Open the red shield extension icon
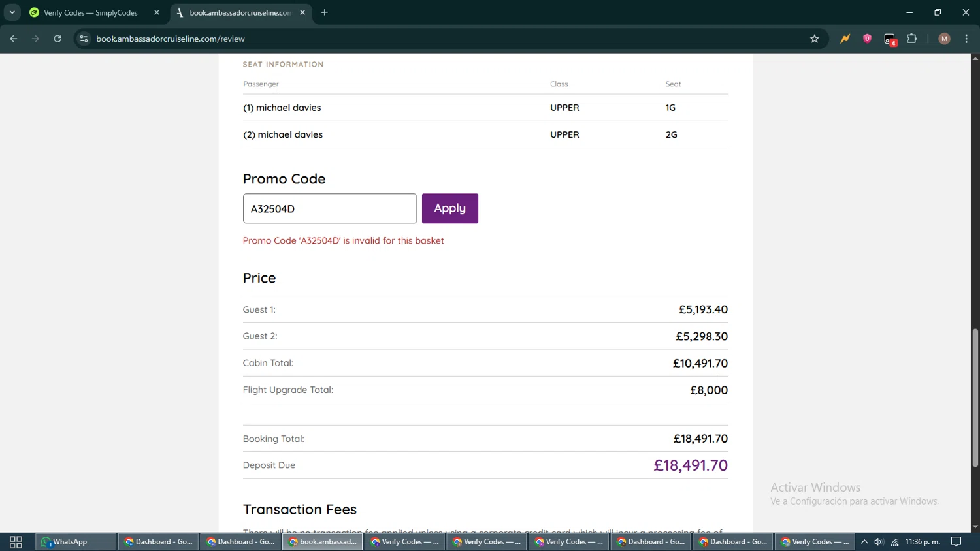 coord(868,39)
